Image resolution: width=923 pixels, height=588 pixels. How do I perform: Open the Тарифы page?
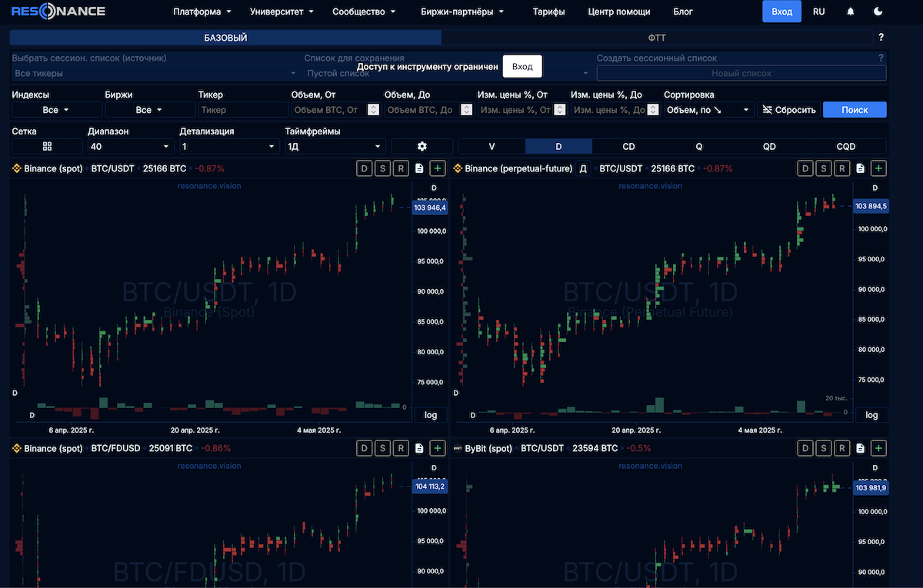[548, 12]
